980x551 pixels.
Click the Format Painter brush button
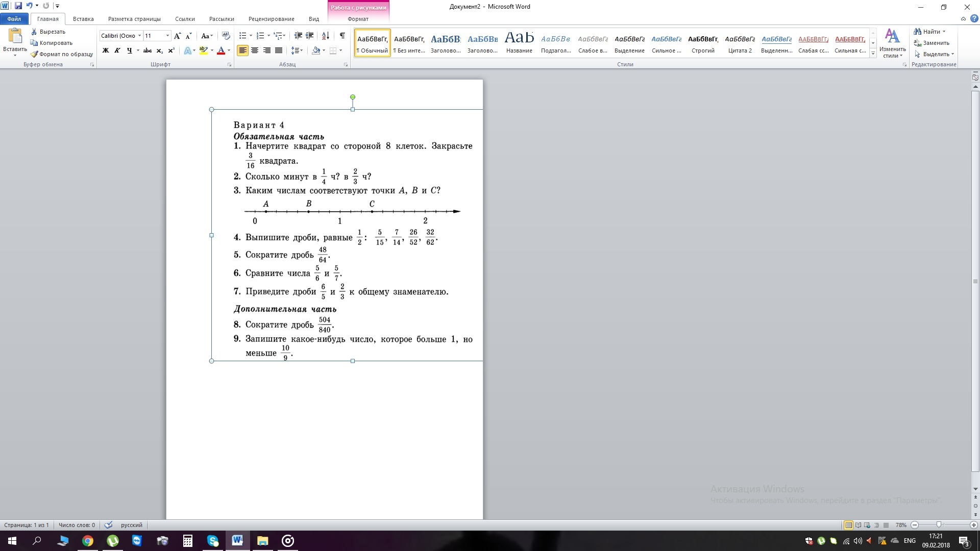(61, 54)
